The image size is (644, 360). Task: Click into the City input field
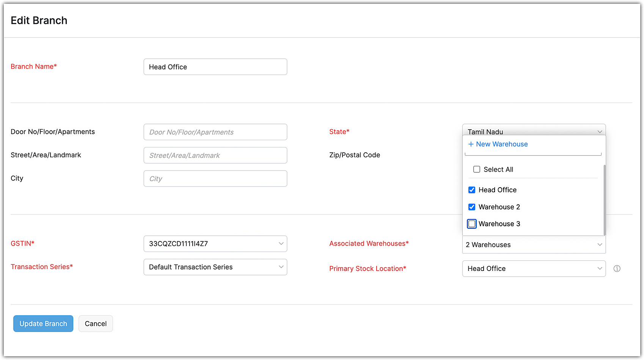(x=215, y=179)
